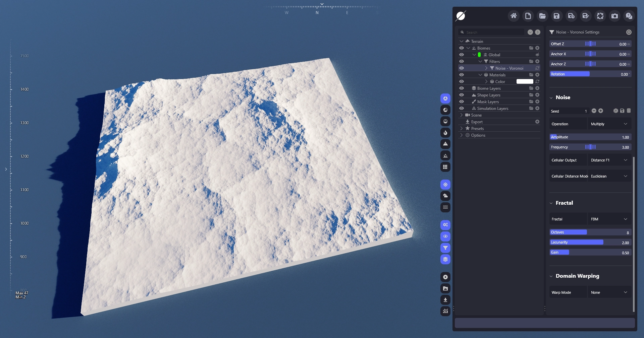Toggle the eye for Mask Layers
Viewport: 644px width, 338px height.
(x=462, y=102)
